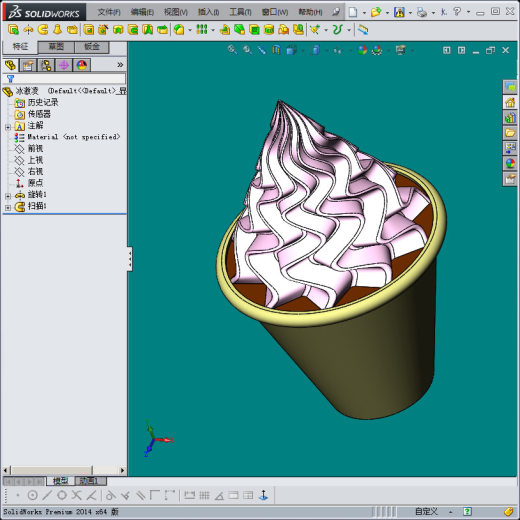Select the 前视 front plane item

point(35,148)
